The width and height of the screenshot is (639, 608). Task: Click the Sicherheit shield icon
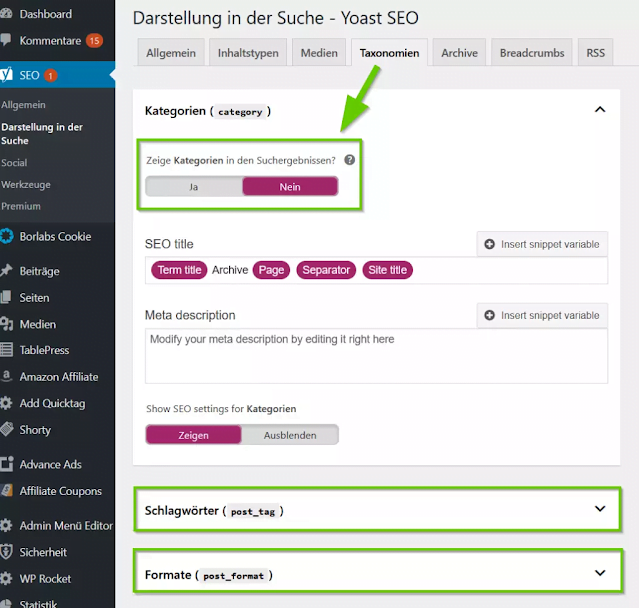[7, 552]
